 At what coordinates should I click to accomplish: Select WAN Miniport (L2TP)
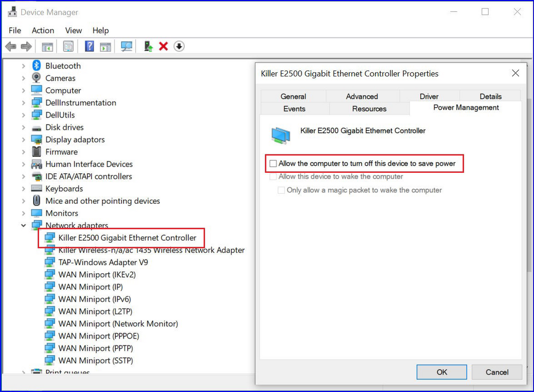pos(95,311)
